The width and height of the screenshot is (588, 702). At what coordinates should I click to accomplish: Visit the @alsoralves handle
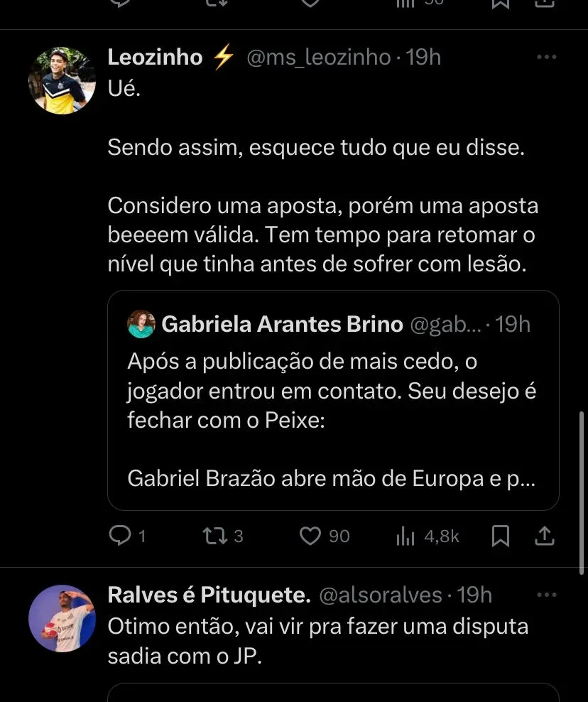(x=381, y=595)
